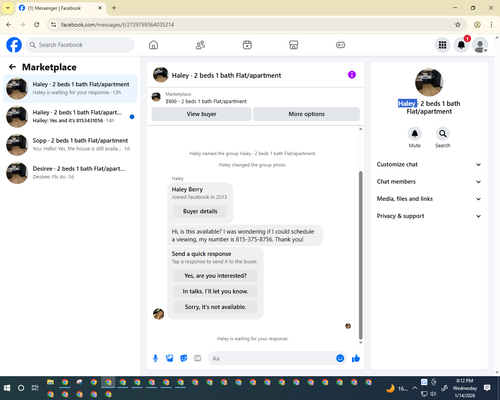Open the Chrome three-dot menu

click(x=491, y=25)
